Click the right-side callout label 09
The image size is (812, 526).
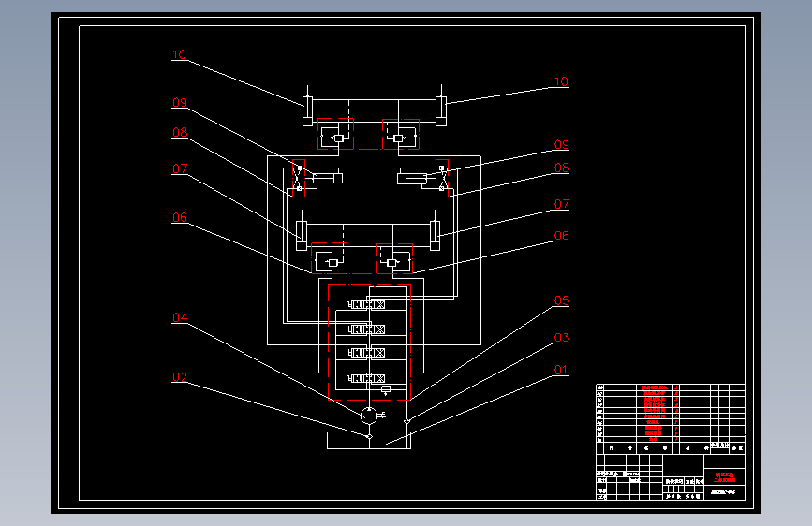(562, 144)
